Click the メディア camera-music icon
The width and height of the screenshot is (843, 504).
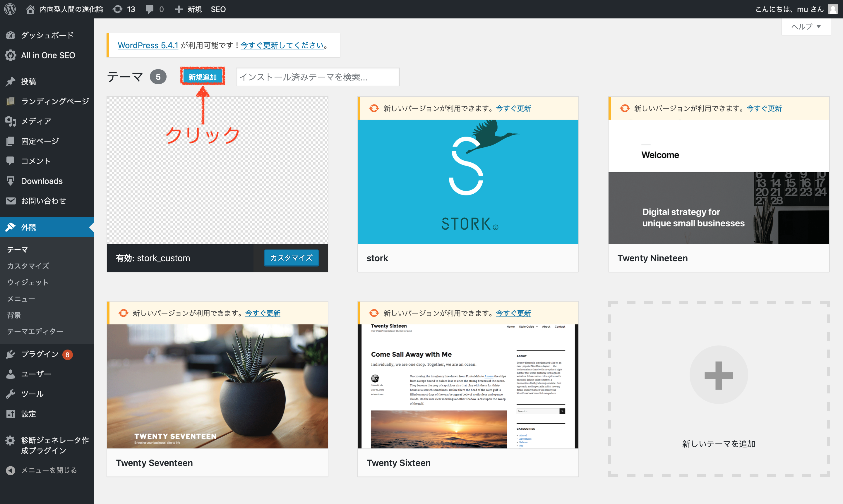point(11,121)
